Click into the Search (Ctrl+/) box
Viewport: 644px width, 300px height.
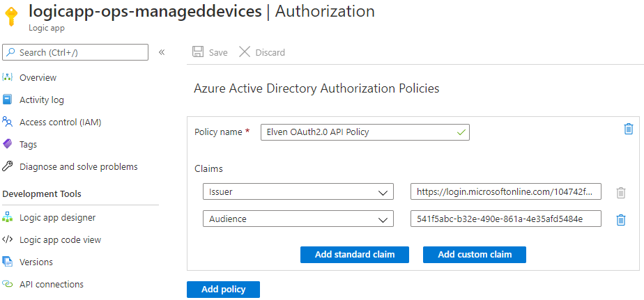[x=75, y=52]
